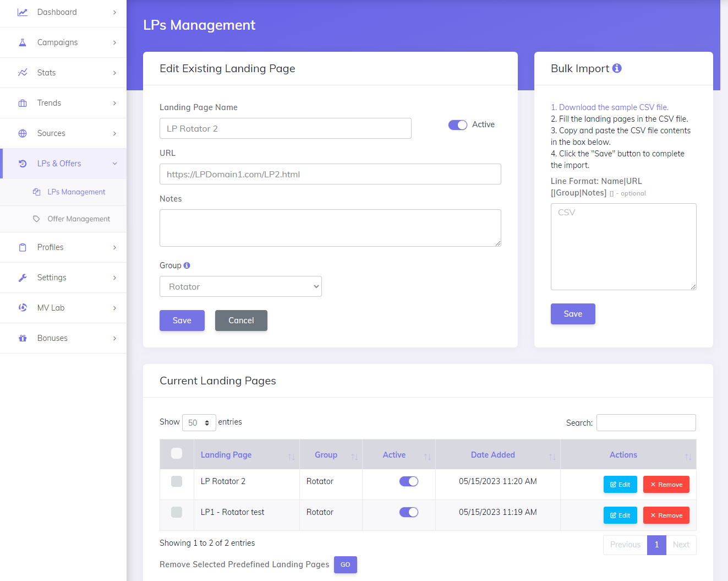Select the Stats icon in the sidebar
This screenshot has width=728, height=581.
[x=22, y=72]
